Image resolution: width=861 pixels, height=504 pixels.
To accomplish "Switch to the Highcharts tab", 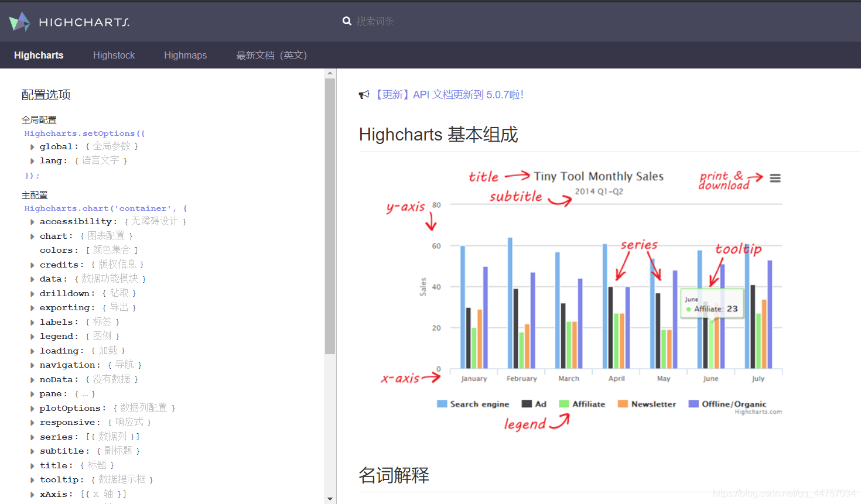I will coord(39,55).
